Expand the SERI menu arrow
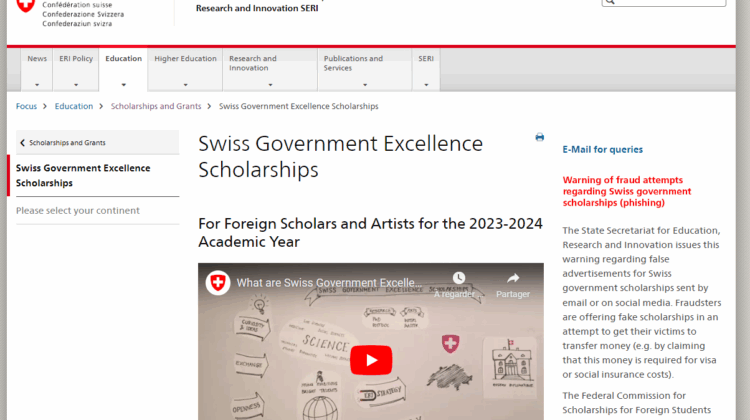750x420 pixels. (x=426, y=85)
